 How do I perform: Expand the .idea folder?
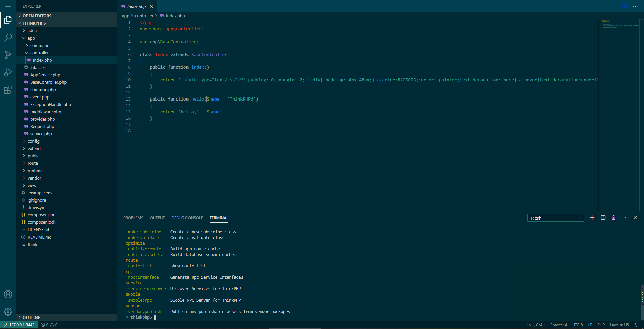66,30
